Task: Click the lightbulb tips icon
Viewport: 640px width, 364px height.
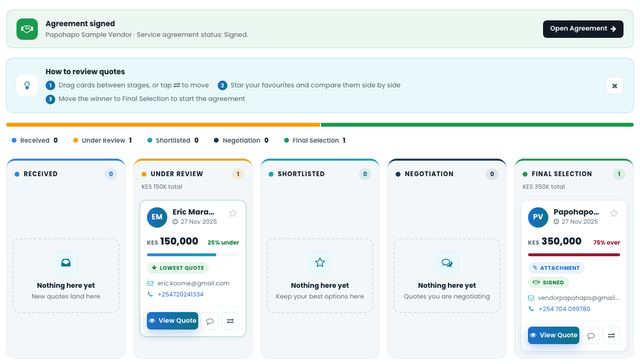Action: (x=27, y=85)
